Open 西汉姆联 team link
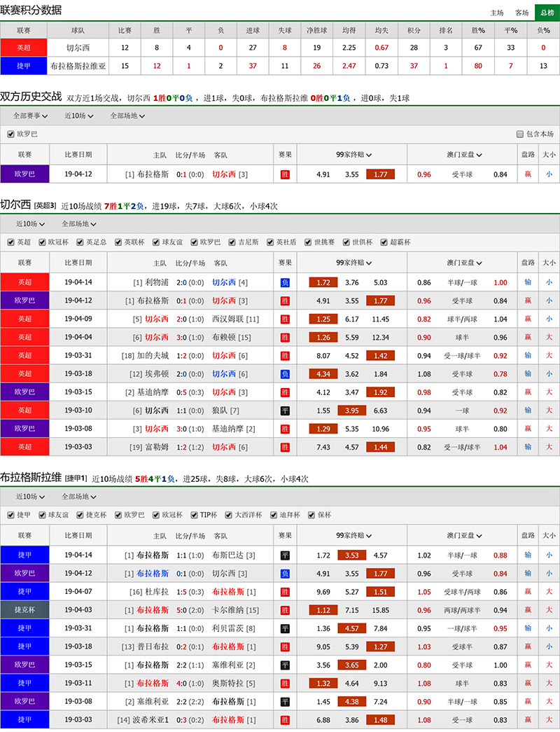 point(227,319)
